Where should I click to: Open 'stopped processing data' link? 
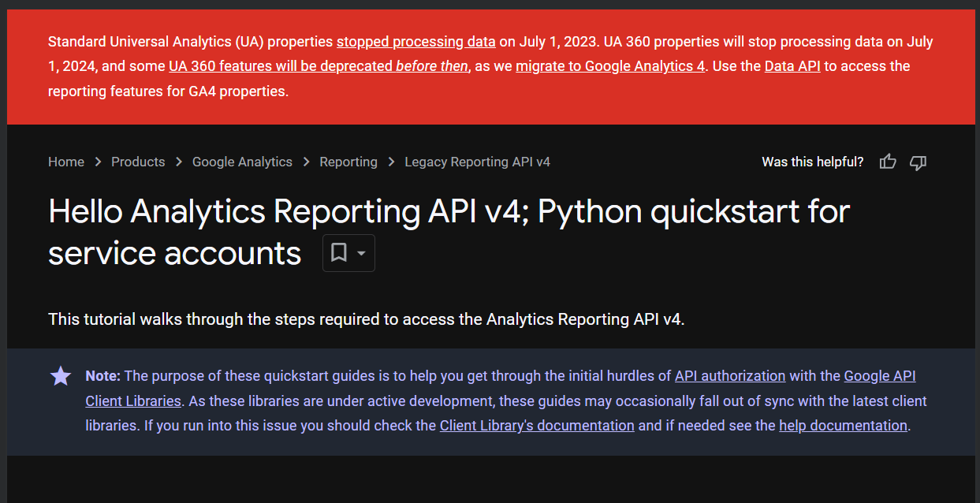point(416,42)
